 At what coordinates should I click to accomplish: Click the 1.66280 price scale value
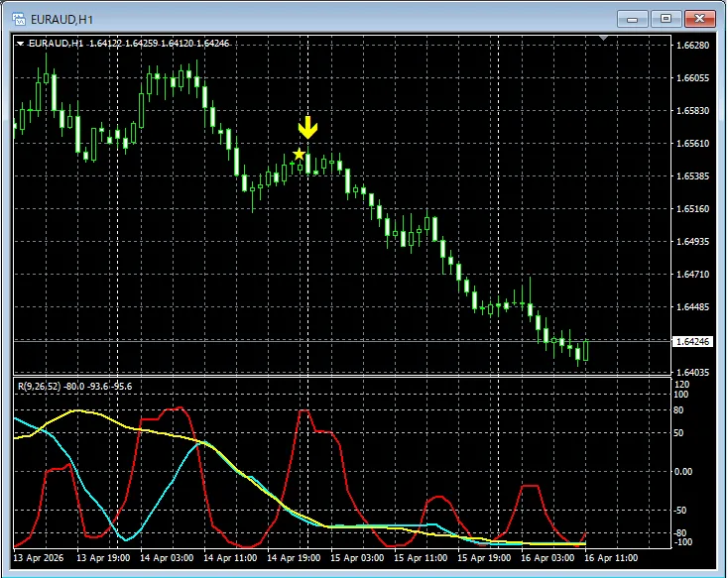point(691,46)
